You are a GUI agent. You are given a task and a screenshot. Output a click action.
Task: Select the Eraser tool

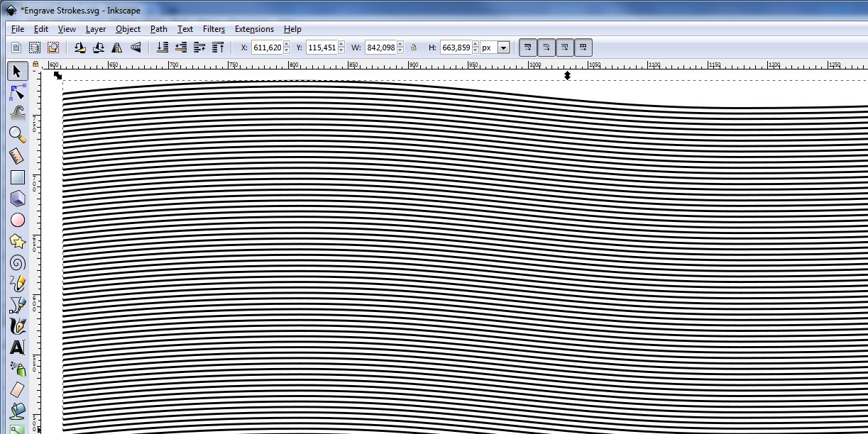click(18, 389)
